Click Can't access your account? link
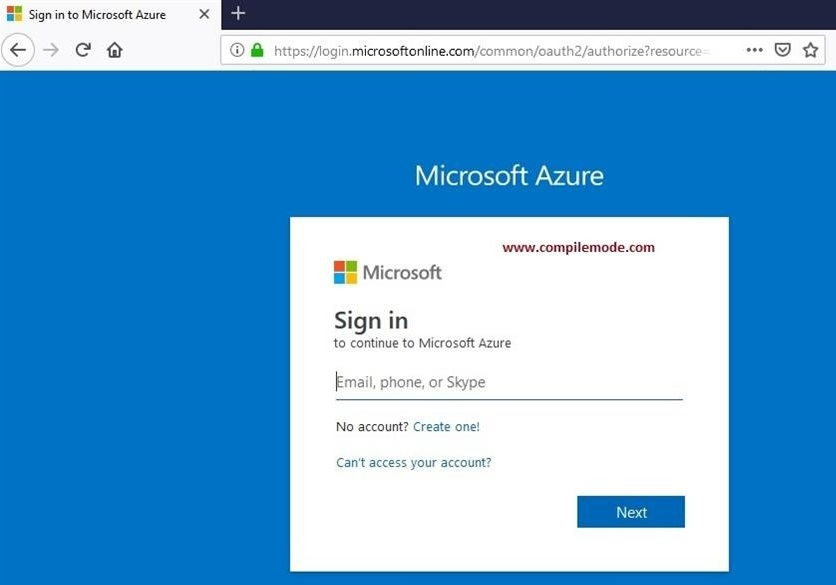836x585 pixels. [413, 462]
